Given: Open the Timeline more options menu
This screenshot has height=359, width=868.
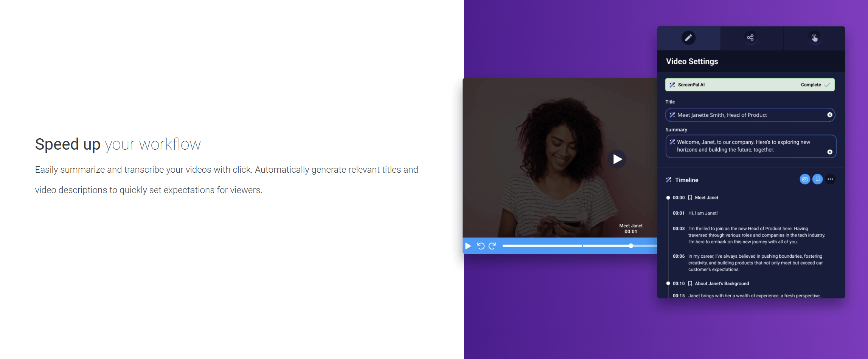Looking at the screenshot, I should 830,179.
